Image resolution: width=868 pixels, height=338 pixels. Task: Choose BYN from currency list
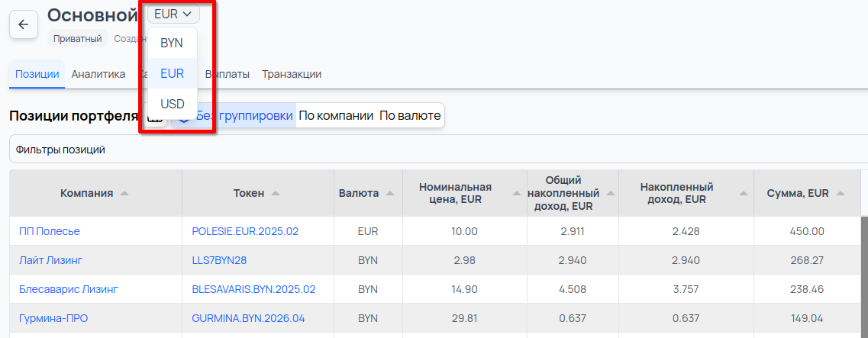tap(172, 43)
